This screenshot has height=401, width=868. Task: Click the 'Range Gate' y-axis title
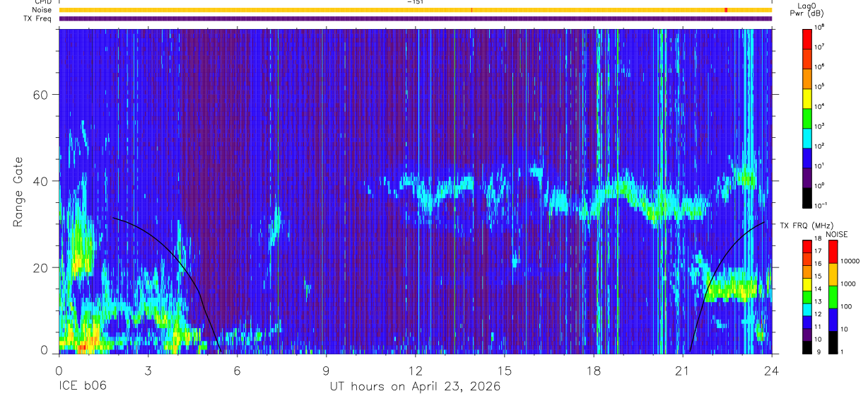pos(18,192)
